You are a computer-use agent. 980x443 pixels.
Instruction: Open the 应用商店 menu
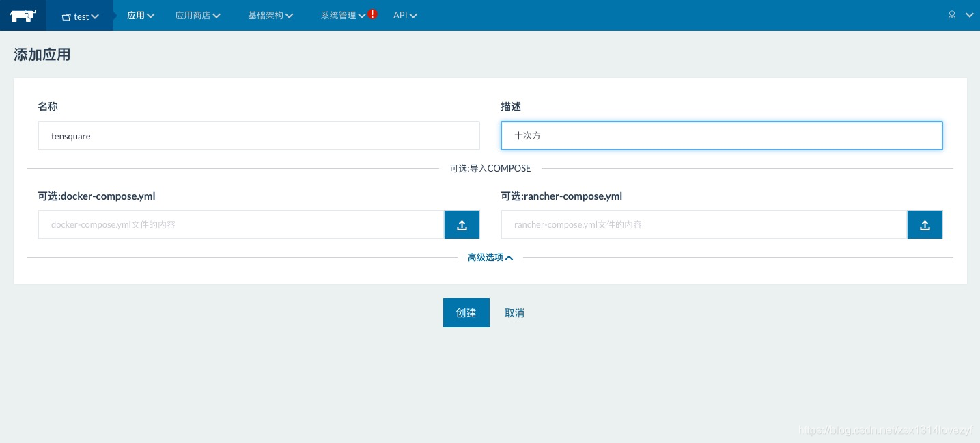point(198,15)
